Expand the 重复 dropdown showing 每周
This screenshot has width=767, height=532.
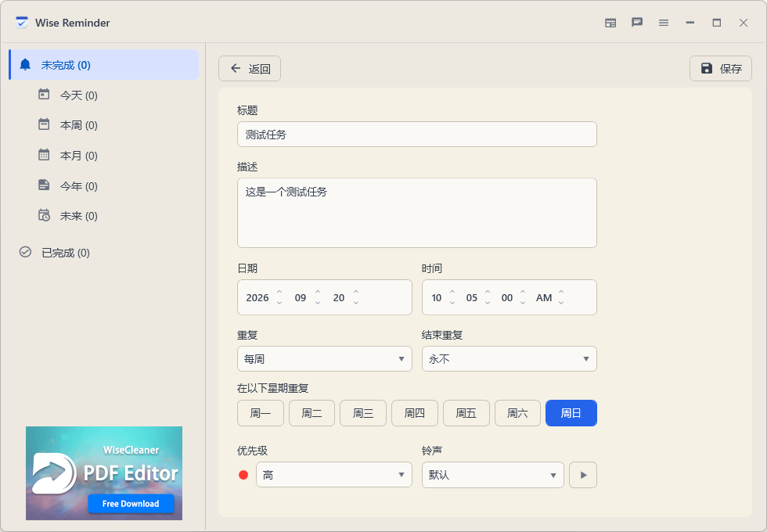point(324,359)
